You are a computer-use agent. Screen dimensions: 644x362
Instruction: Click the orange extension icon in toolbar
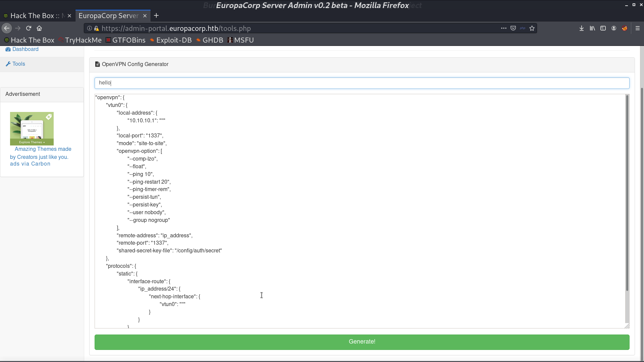click(625, 28)
